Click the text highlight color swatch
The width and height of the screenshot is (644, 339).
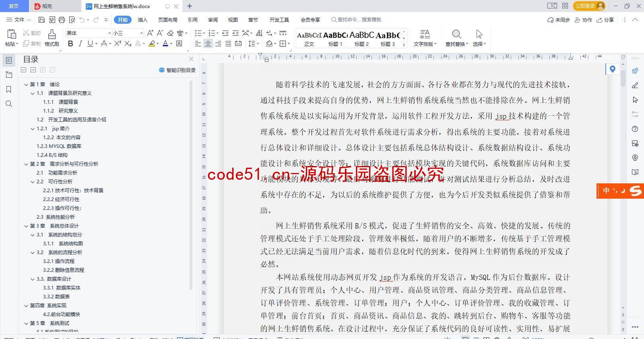tap(152, 43)
